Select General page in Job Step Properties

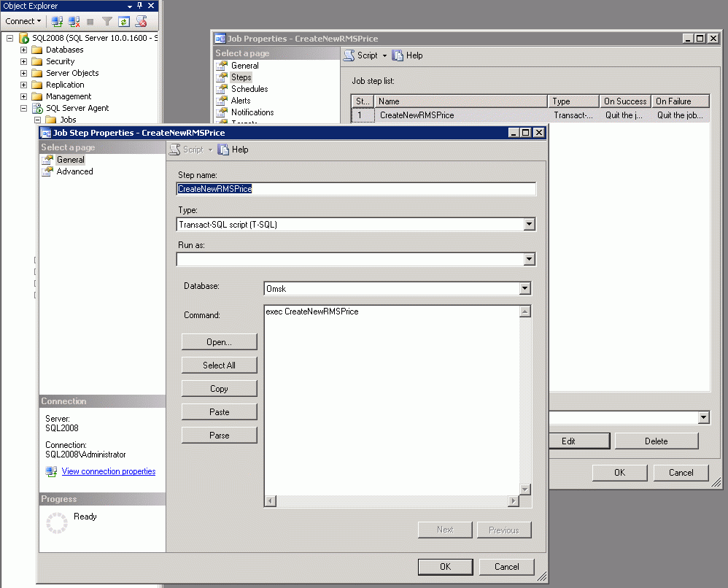(71, 160)
